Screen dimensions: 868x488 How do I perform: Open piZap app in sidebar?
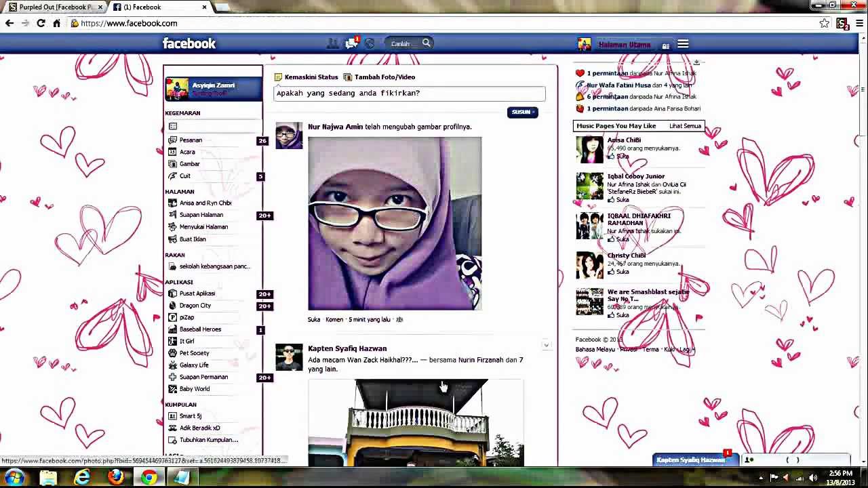(x=186, y=317)
